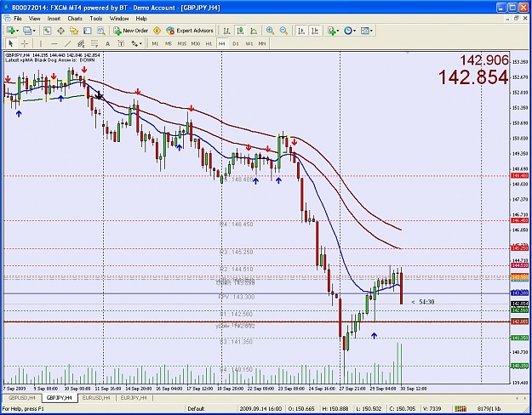Toggle Chart Shift icon
Viewport: 532px width, 415px height.
[315, 31]
